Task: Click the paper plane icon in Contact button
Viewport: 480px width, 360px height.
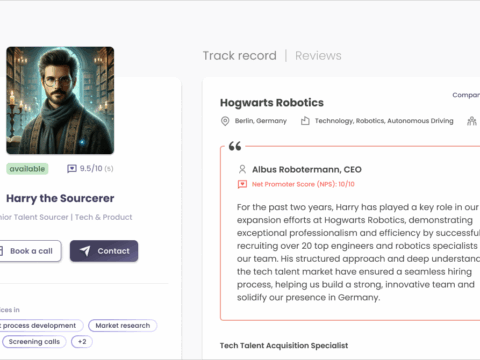Action: pos(85,251)
